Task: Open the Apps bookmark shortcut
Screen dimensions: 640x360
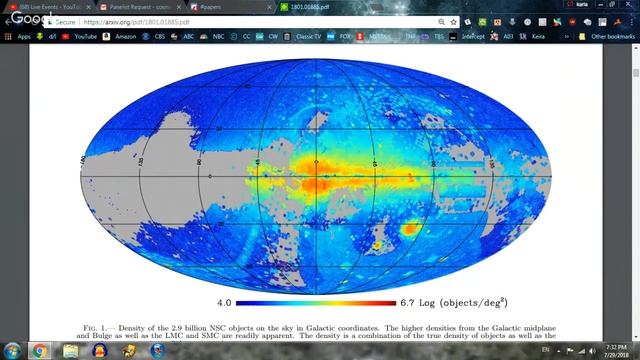Action: pyautogui.click(x=18, y=36)
